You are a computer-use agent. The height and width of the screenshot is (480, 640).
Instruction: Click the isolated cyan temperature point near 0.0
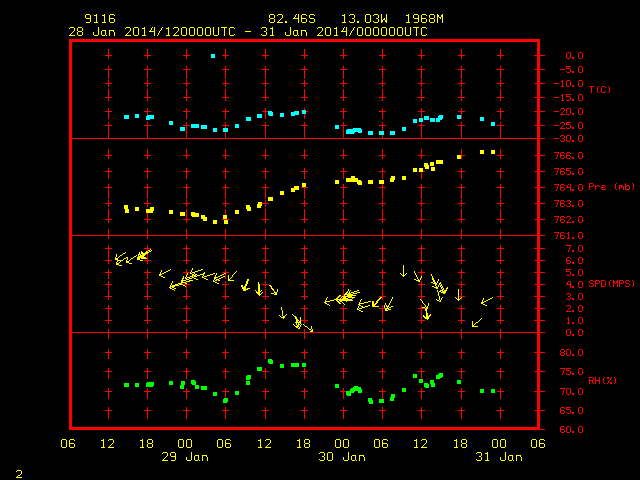coord(213,56)
